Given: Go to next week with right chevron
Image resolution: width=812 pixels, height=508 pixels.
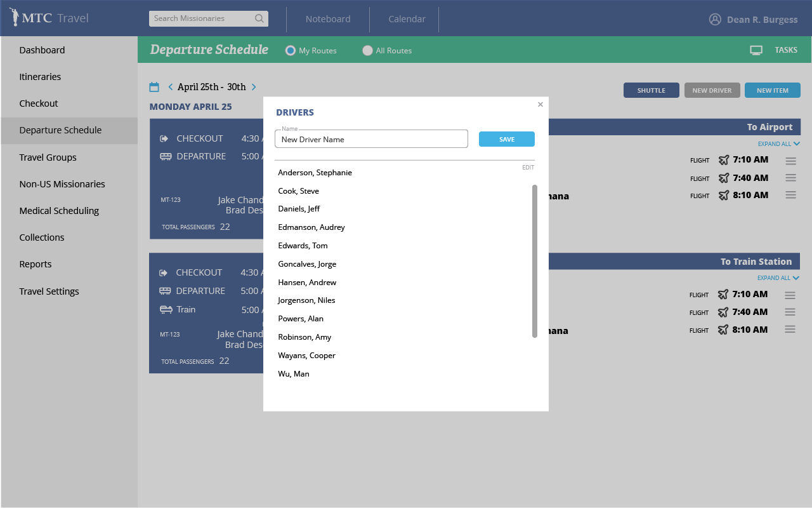Looking at the screenshot, I should [x=254, y=87].
